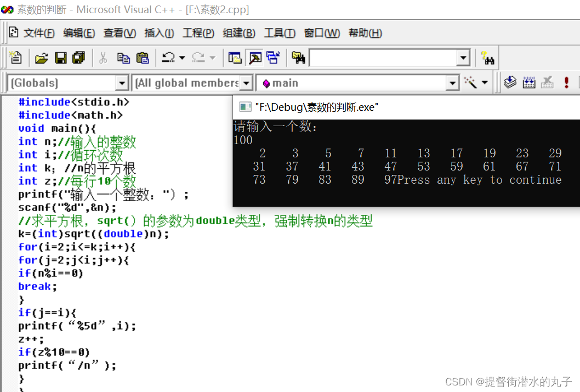580x392 pixels.
Task: Click the printf("%5d",i); code line
Action: click(77, 326)
